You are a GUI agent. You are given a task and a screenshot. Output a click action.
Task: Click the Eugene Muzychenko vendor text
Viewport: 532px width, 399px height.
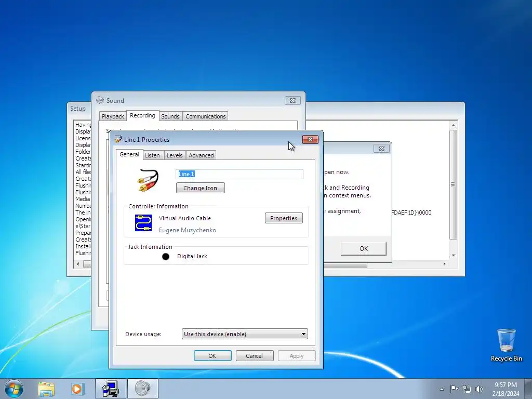(x=187, y=230)
